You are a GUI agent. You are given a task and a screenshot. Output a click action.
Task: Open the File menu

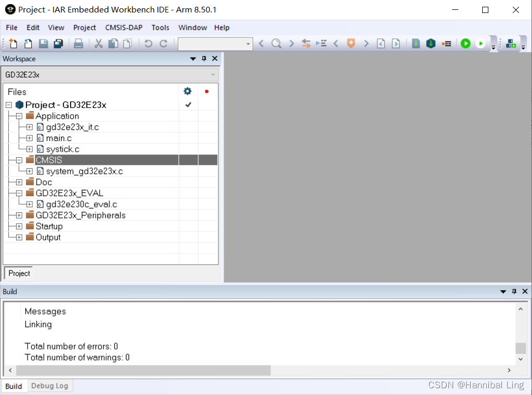click(11, 28)
